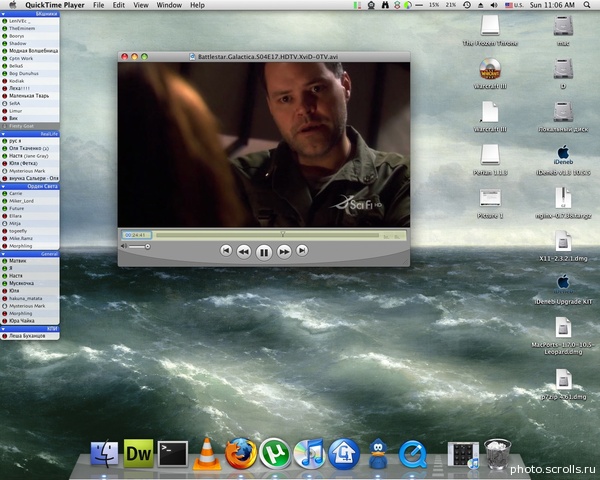The width and height of the screenshot is (600, 480).
Task: Pause the Battlestar Galactica video
Action: click(x=264, y=252)
